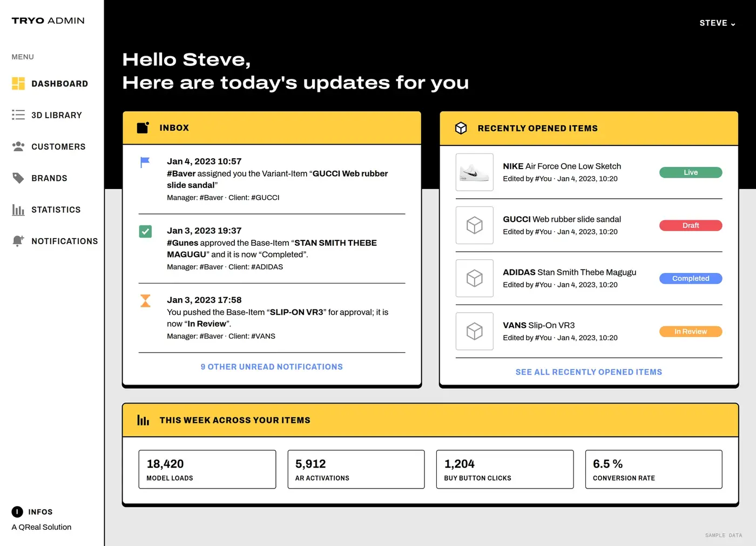Click the Inbox header icon

pos(143,127)
